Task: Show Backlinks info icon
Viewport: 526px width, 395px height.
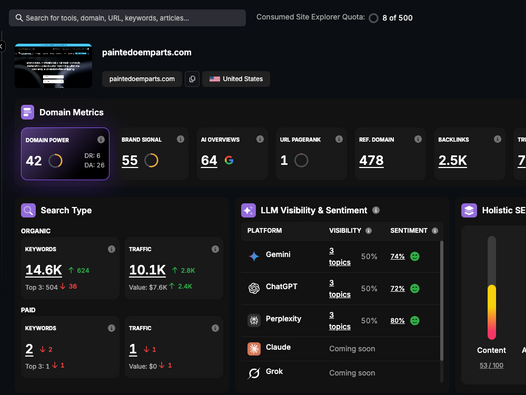Action: coord(497,139)
